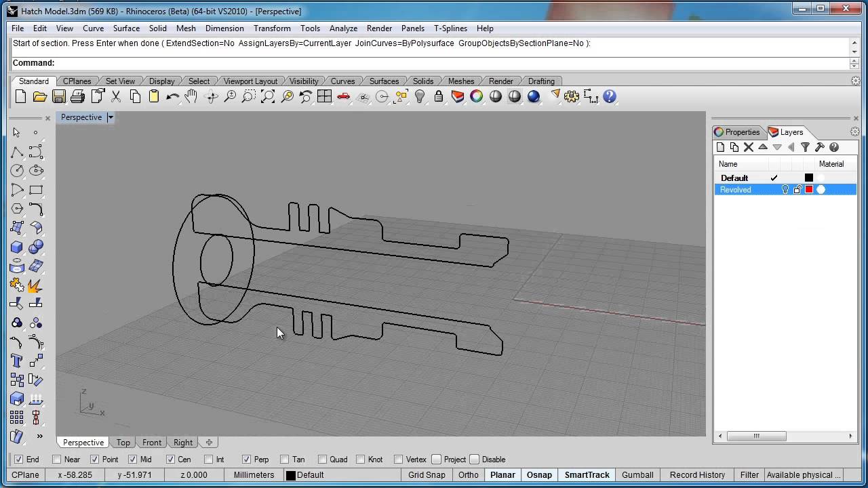Toggle visibility bulb of Revolved layer

785,190
